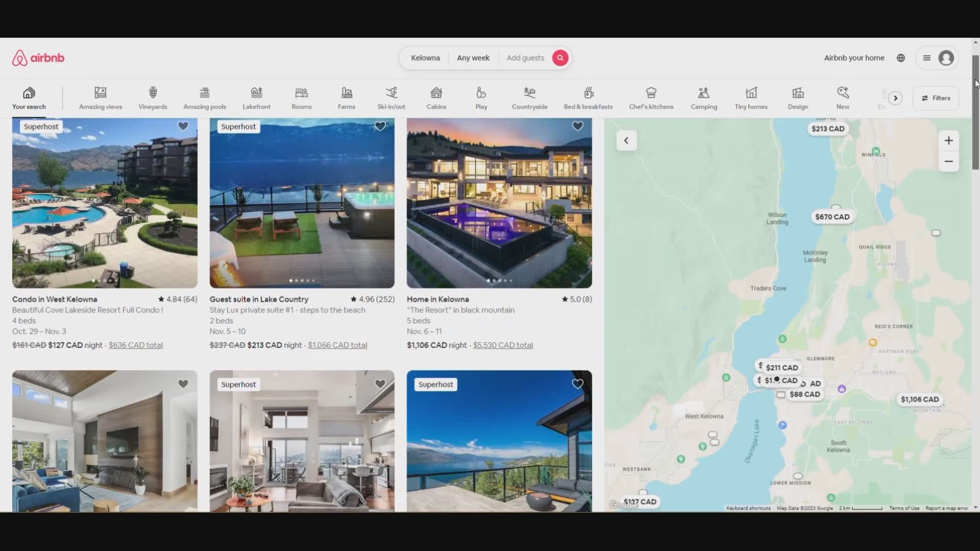Screen dimensions: 980x551
Task: Open the globe language selector
Action: coord(901,58)
